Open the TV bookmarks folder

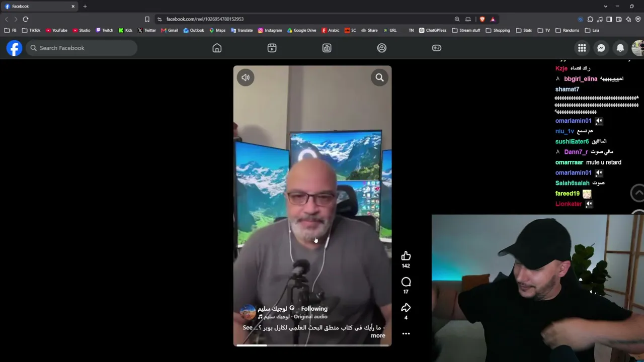(544, 30)
